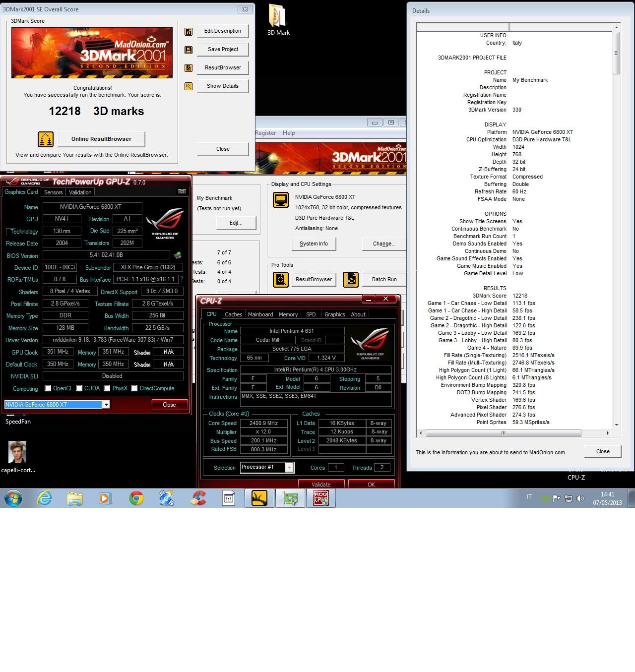Toggle the CUDA checkbox in GPU-Z
Viewport: 635px width, 672px height.
(x=79, y=388)
